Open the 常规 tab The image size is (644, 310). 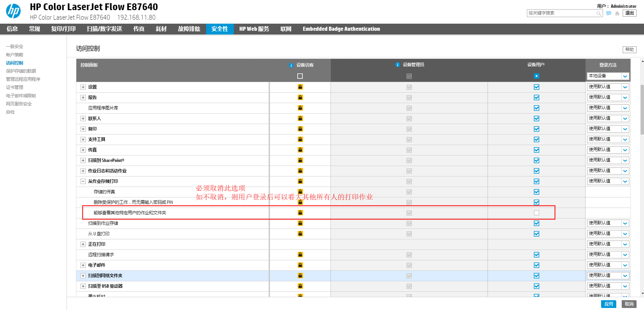[34, 29]
